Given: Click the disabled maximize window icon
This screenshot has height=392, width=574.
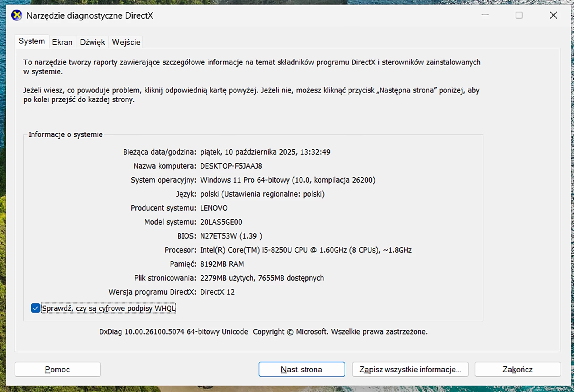Looking at the screenshot, I should coord(519,15).
